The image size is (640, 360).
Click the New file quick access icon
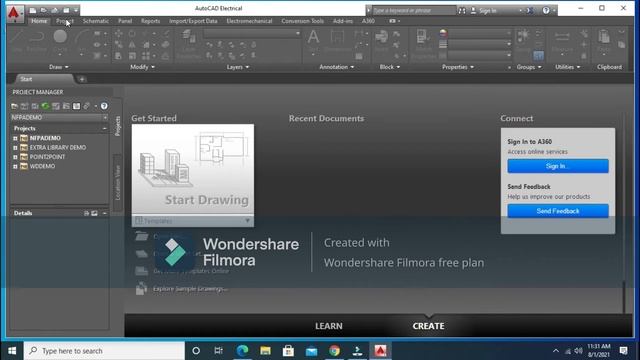pos(33,10)
